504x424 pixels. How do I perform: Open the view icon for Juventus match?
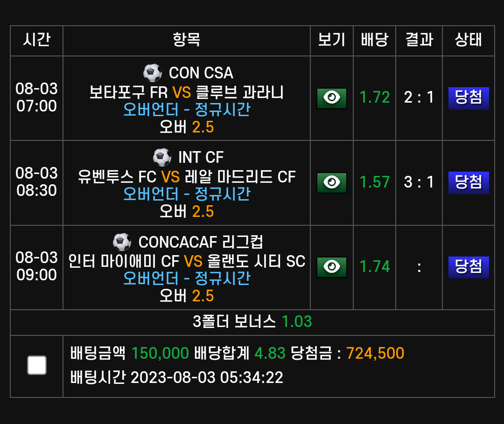332,183
